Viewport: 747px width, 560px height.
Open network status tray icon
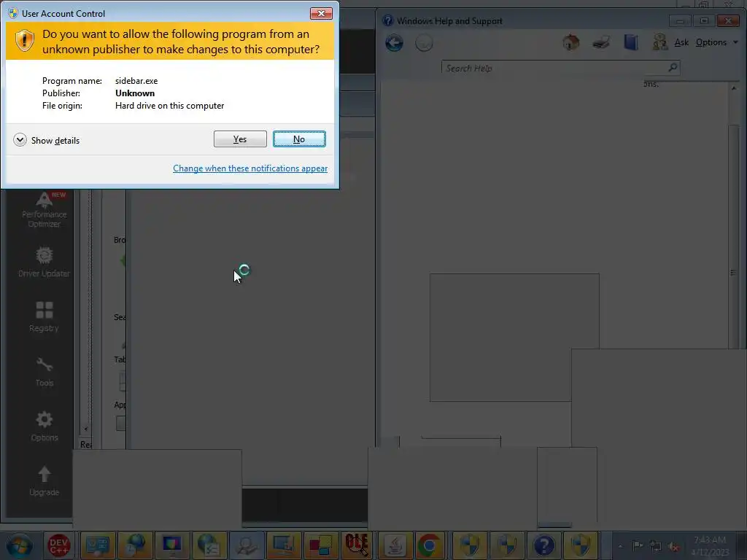(656, 546)
